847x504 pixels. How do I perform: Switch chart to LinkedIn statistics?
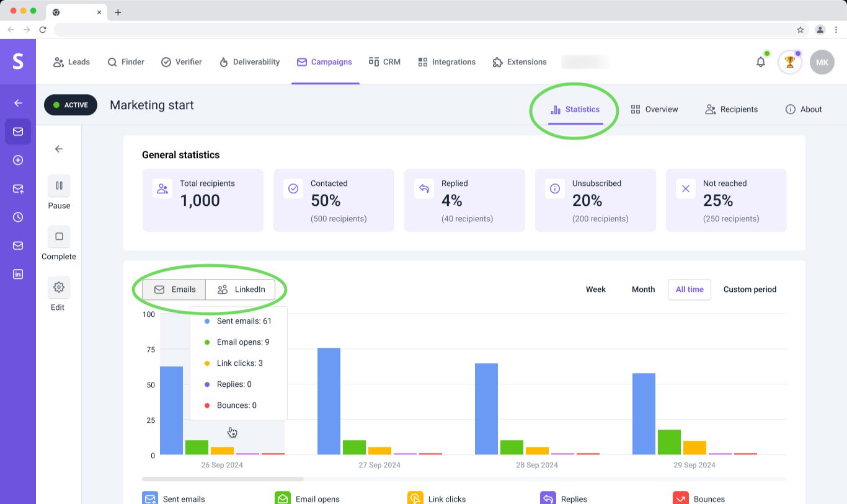(x=241, y=290)
